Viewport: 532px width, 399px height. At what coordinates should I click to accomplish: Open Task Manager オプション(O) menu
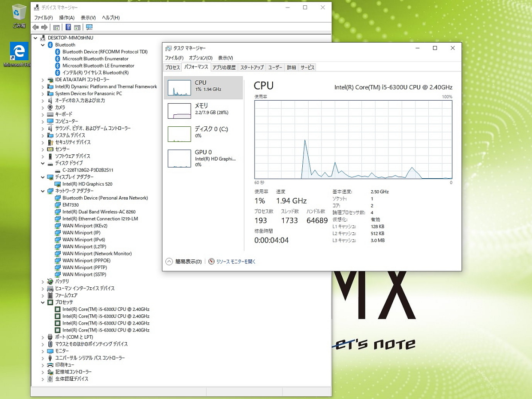point(200,58)
